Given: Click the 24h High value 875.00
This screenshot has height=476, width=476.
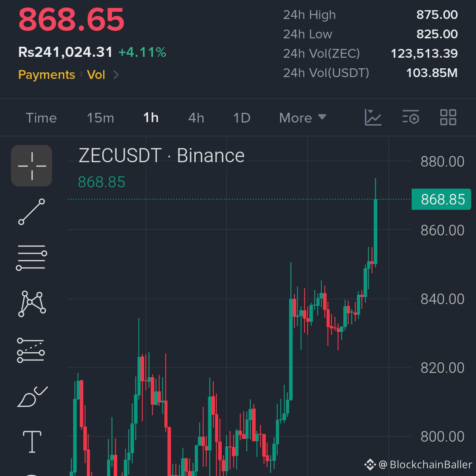Looking at the screenshot, I should (x=437, y=15).
